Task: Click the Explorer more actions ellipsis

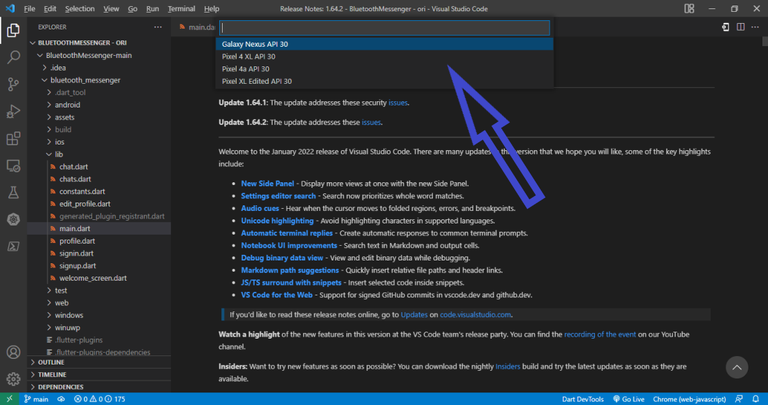Action: pos(158,27)
